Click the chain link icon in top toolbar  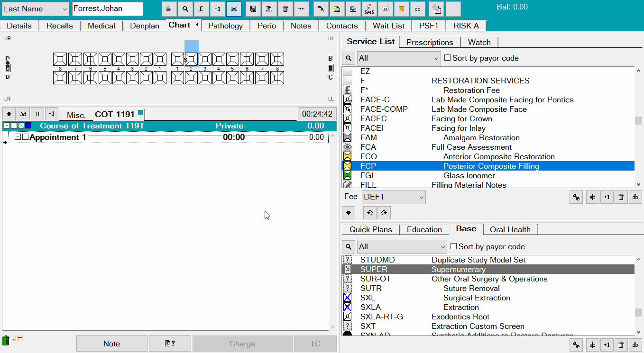[x=234, y=9]
